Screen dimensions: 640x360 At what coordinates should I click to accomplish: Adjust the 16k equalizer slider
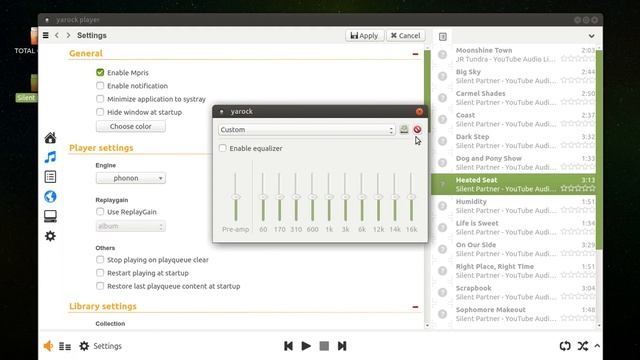click(411, 197)
